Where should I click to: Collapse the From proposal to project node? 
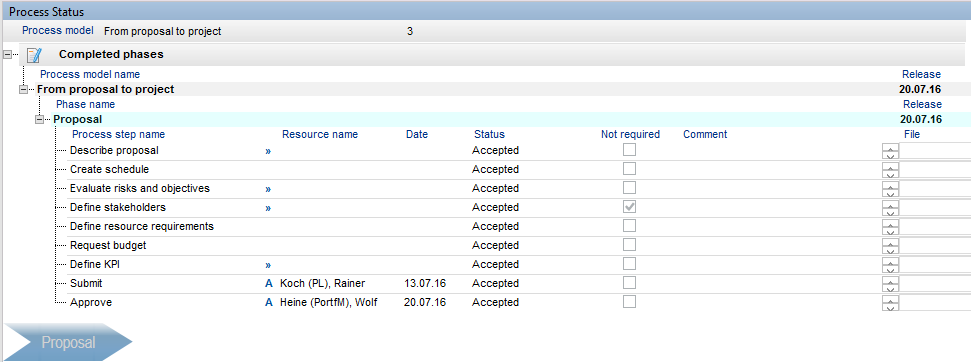pyautogui.click(x=24, y=90)
